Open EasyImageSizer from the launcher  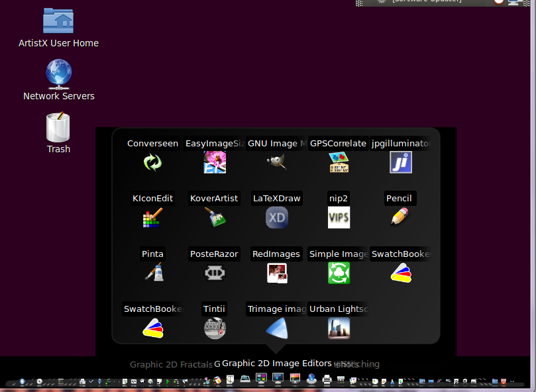click(215, 162)
